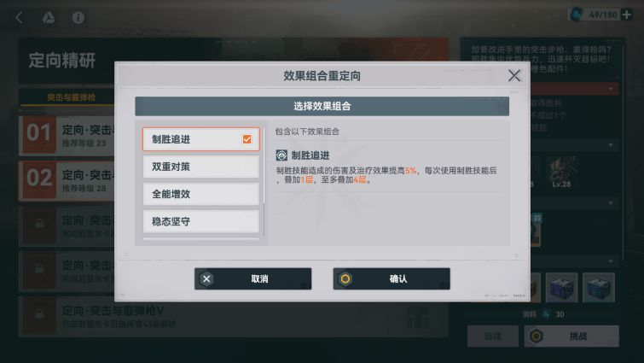Select the 双重对策 option
Screen dimensions: 644x363
point(201,167)
